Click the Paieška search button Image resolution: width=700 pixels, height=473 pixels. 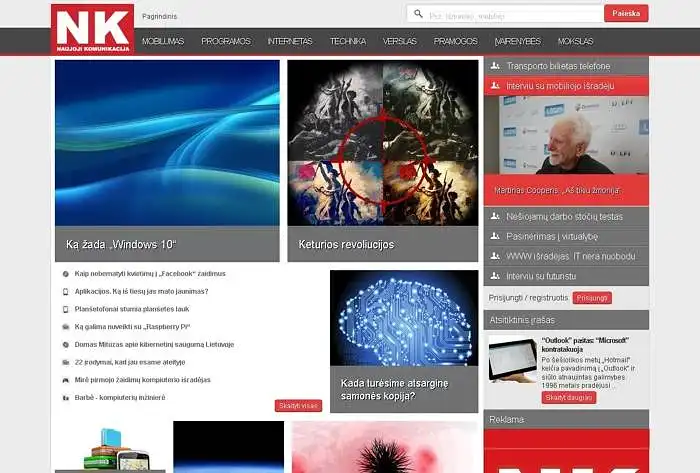pyautogui.click(x=626, y=13)
